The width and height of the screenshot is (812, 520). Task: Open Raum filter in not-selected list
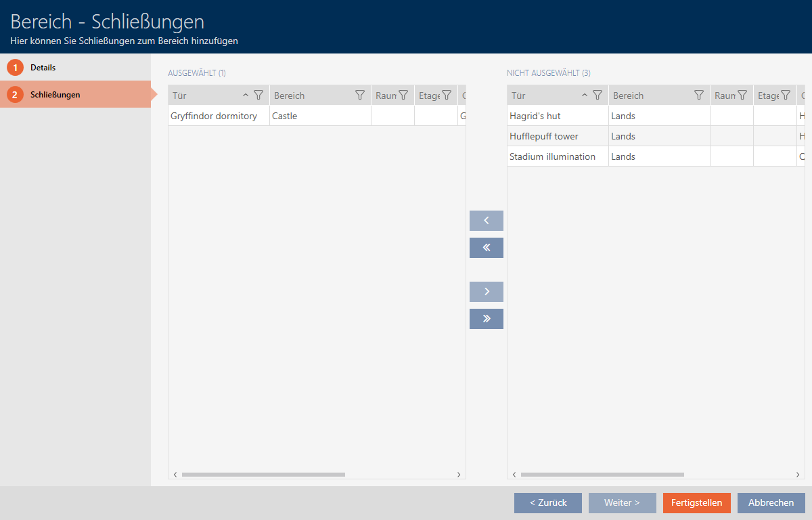[x=742, y=95]
